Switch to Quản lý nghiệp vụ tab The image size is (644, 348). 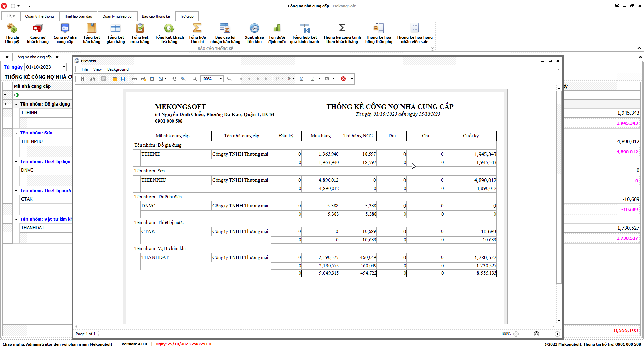(117, 16)
